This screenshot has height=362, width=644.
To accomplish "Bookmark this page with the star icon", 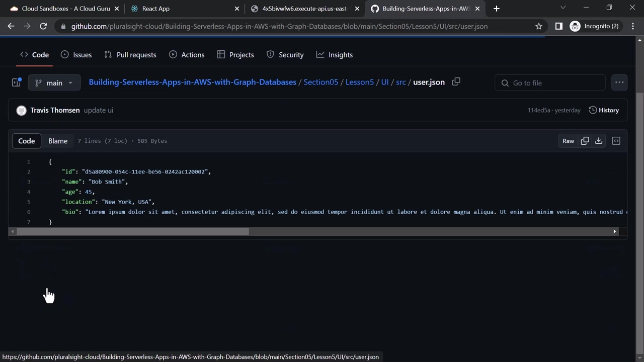I will point(539,26).
